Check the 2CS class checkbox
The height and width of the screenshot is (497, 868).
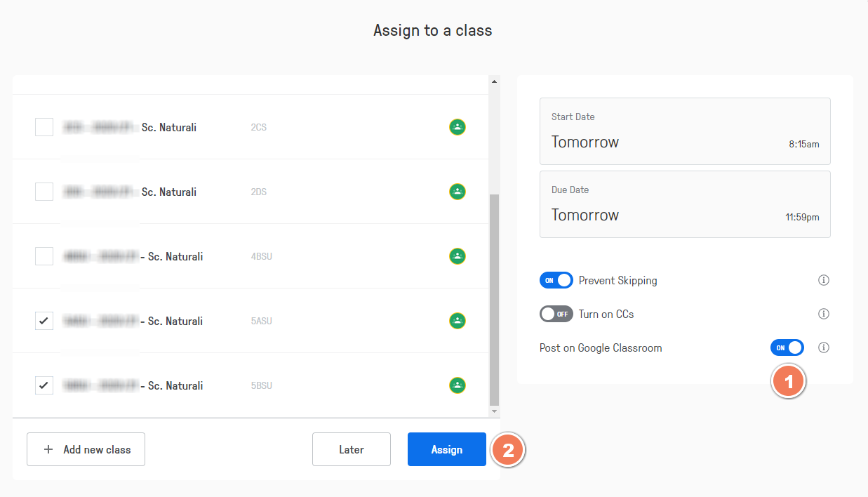44,127
